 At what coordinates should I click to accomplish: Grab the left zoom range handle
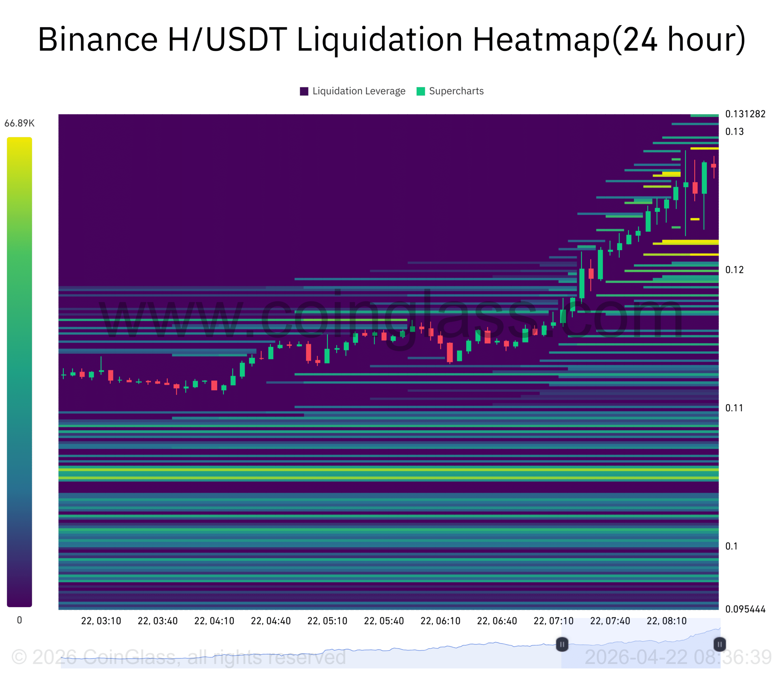562,644
